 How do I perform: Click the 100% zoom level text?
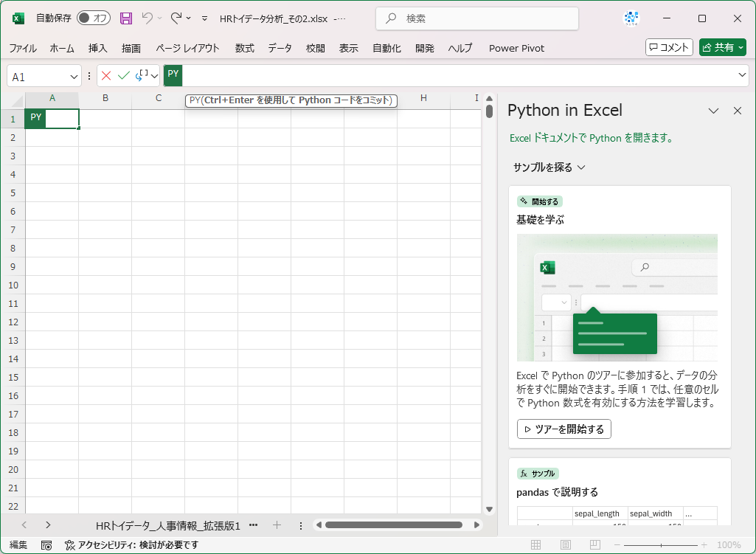[x=729, y=545]
